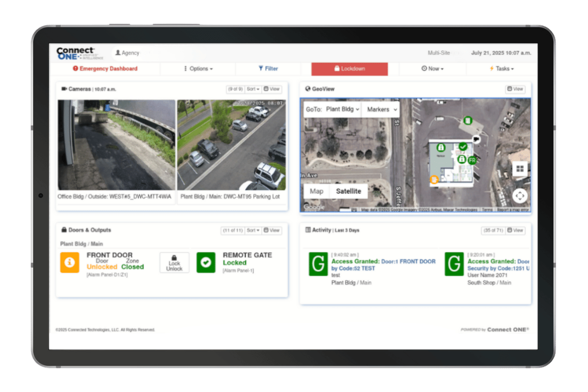The height and width of the screenshot is (392, 588).
Task: Toggle Lock/Unlock for the FRONT DOOR
Action: [x=174, y=262]
